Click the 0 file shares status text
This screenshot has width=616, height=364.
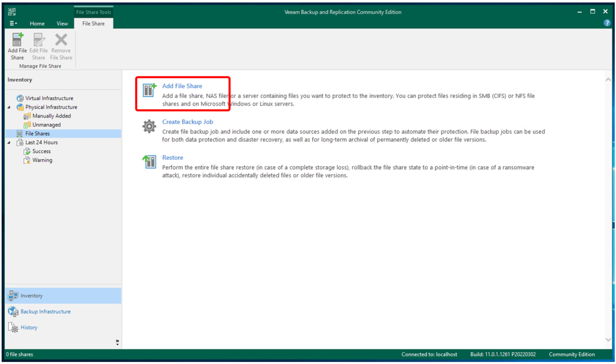click(x=20, y=354)
